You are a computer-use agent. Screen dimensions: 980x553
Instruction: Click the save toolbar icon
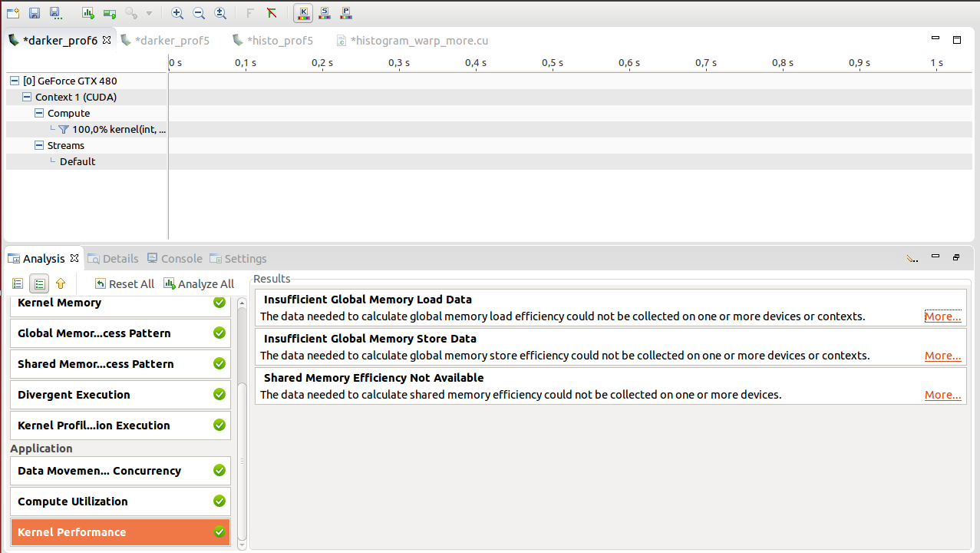tap(35, 13)
